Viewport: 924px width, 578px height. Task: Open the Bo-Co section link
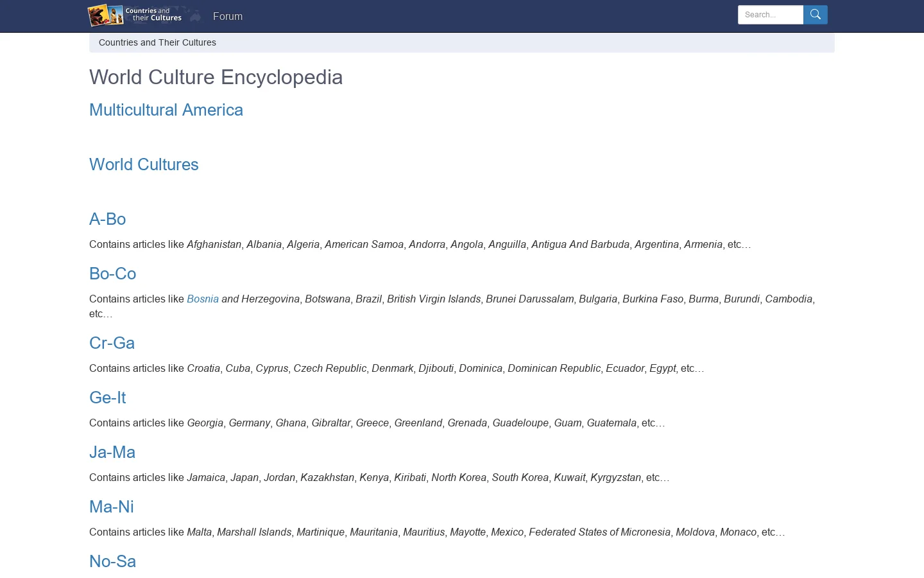click(x=112, y=274)
